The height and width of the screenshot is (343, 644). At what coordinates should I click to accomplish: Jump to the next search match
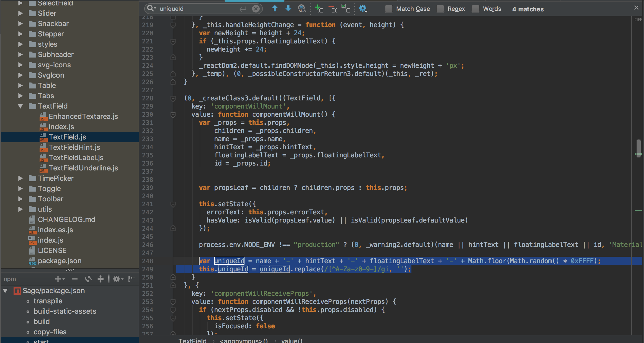pyautogui.click(x=288, y=9)
